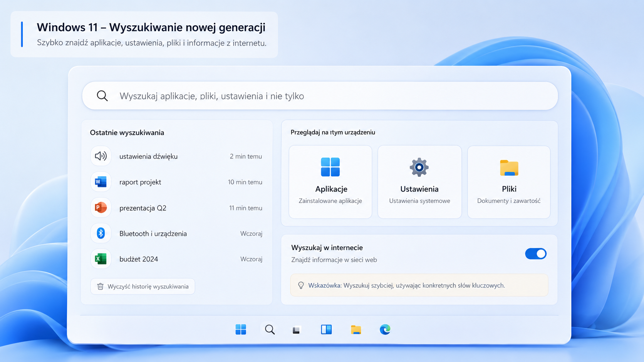
Task: Open the Pliki card
Action: pos(509,182)
